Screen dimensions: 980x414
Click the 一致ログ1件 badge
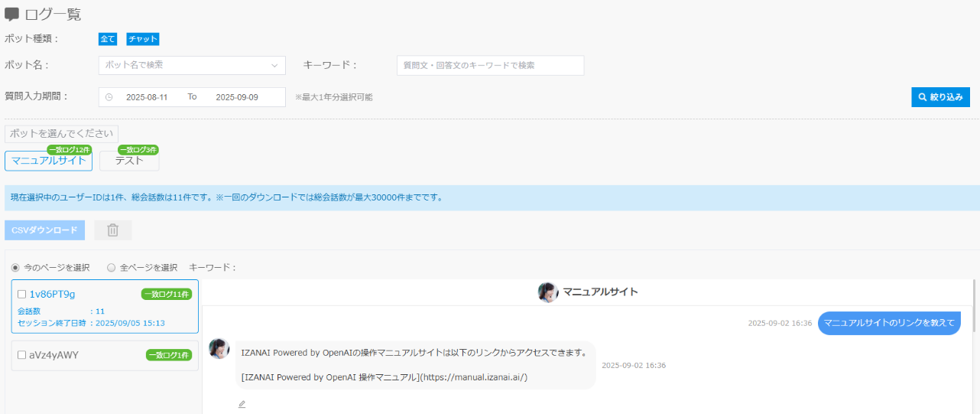[x=169, y=355]
